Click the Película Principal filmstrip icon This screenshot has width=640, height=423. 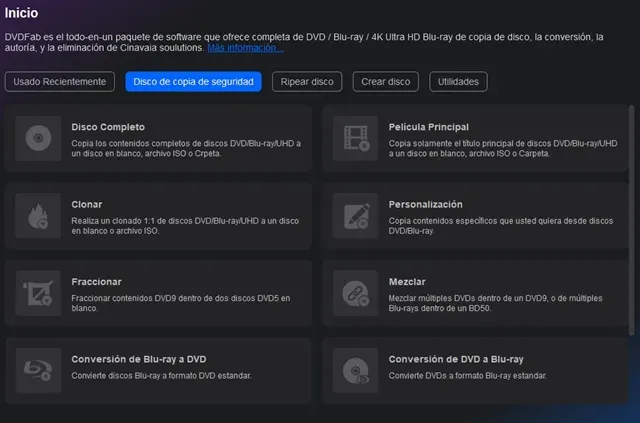click(356, 138)
